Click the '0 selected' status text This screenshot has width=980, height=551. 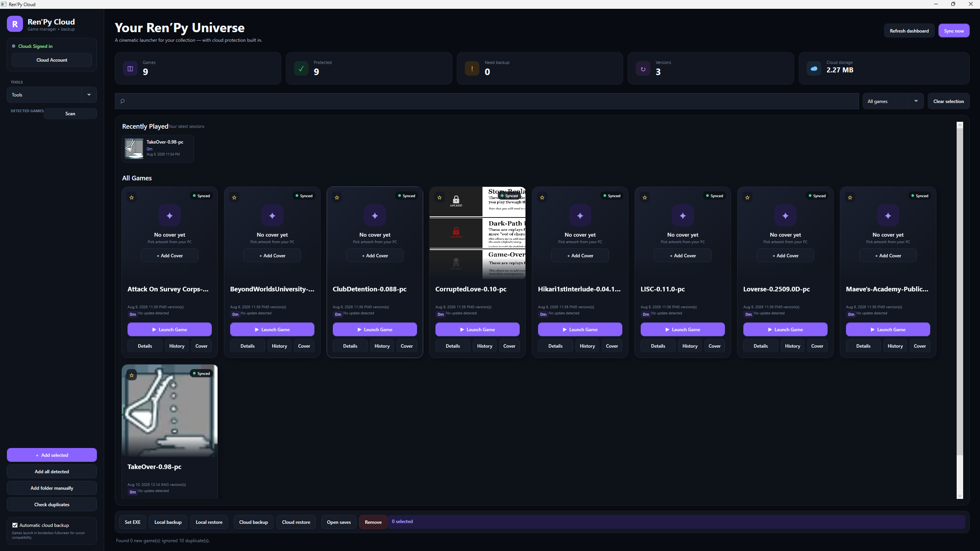[x=402, y=522]
